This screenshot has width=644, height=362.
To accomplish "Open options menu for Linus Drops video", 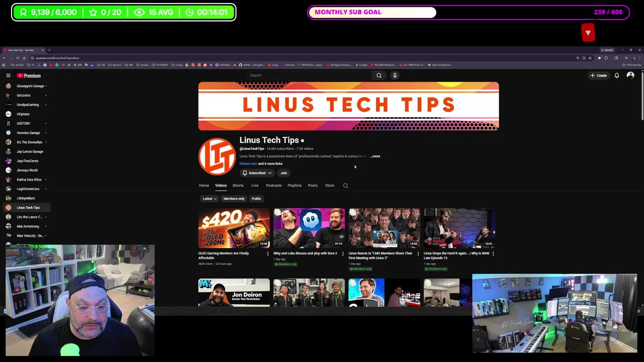I will 493,253.
